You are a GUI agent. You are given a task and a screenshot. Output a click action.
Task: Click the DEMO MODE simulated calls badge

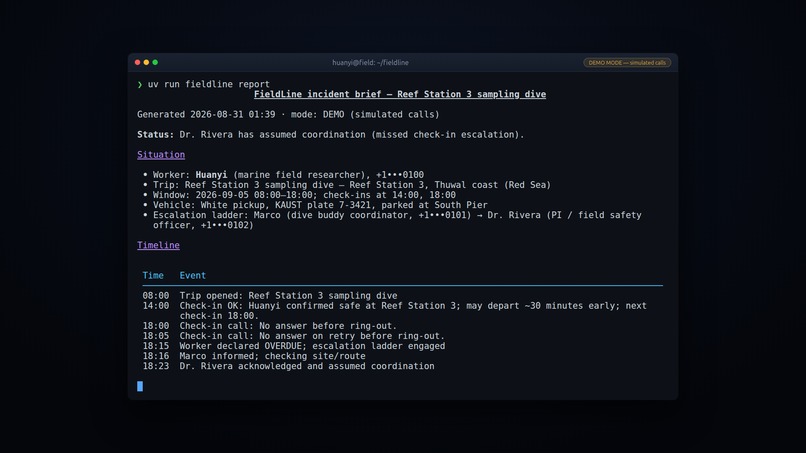(627, 63)
